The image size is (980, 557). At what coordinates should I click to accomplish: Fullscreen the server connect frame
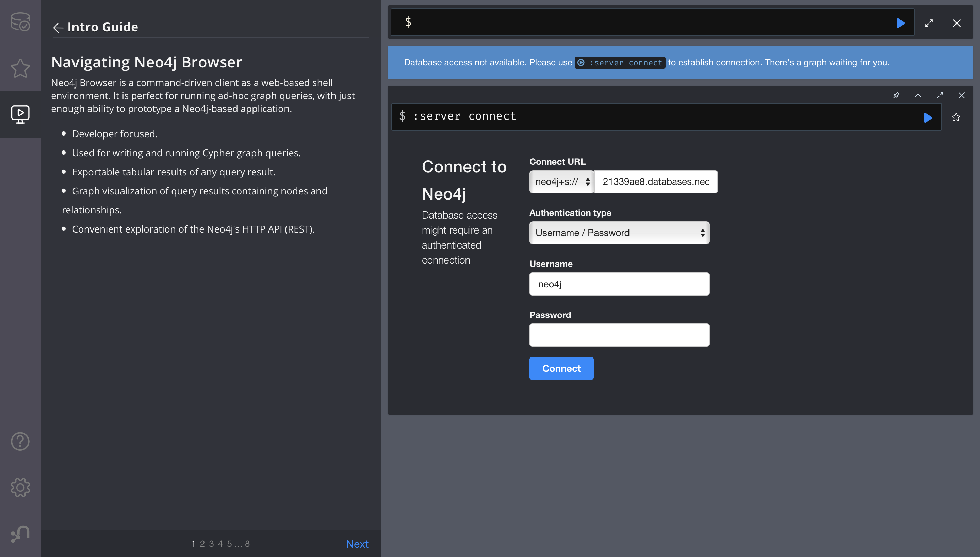tap(940, 95)
